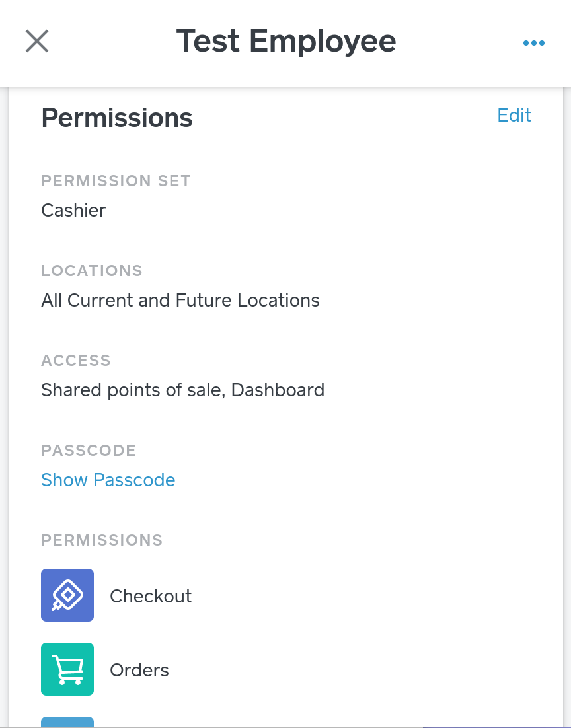The image size is (571, 728).
Task: Close the Test Employee panel
Action: point(37,41)
